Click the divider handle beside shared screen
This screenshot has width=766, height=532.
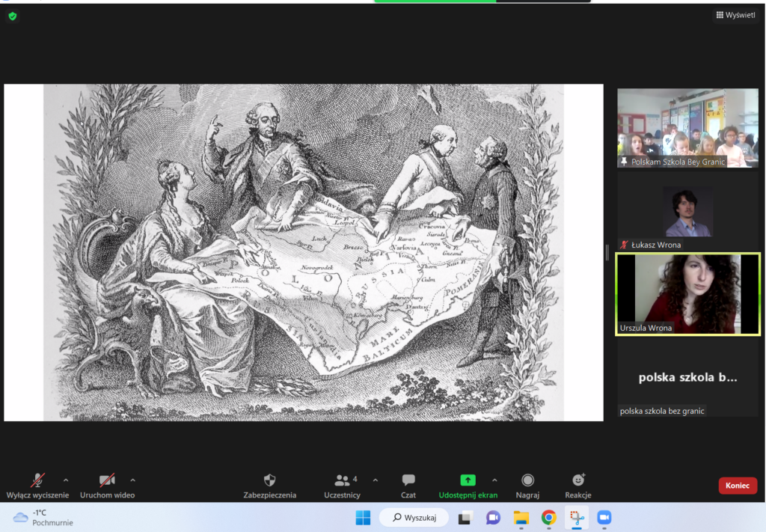tap(607, 252)
